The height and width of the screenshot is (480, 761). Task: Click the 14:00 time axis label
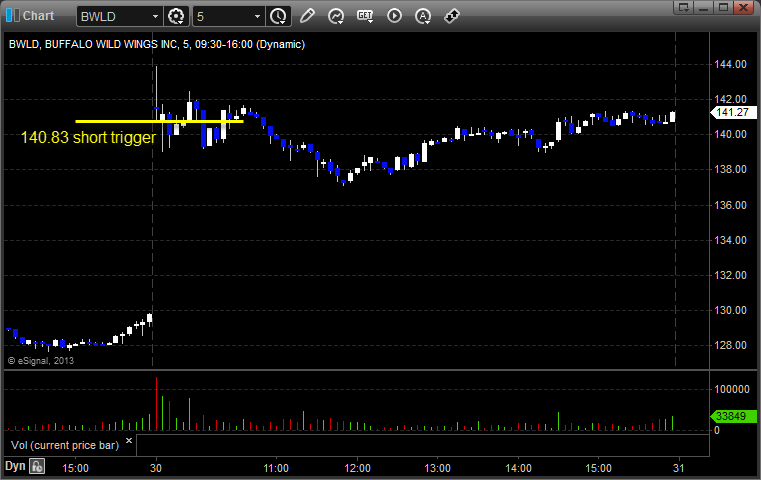click(x=518, y=468)
